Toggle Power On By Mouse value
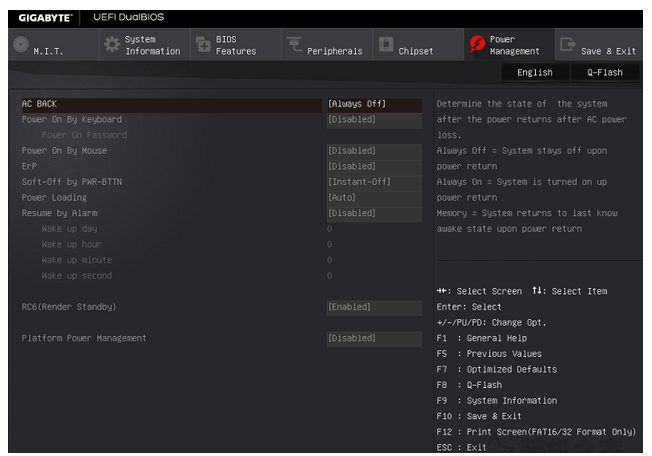 [373, 151]
